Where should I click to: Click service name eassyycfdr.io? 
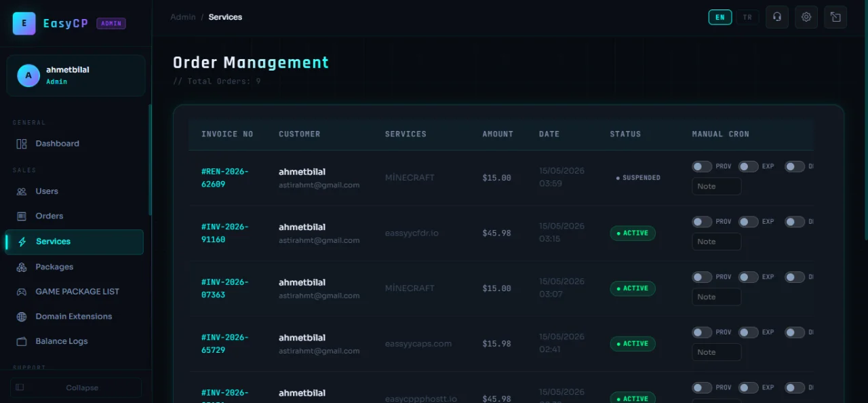click(x=412, y=233)
